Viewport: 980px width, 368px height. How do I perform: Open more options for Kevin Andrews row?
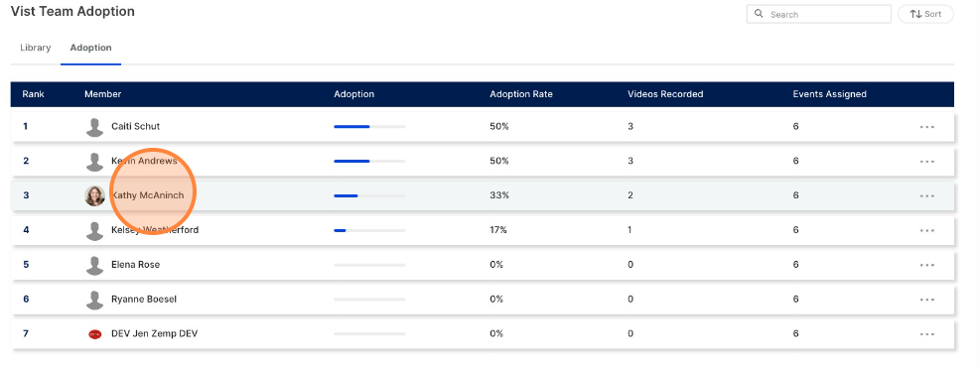926,162
